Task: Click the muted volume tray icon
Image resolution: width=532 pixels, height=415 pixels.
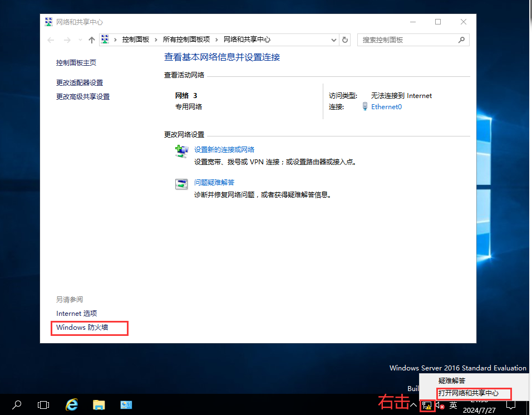Action: pyautogui.click(x=440, y=405)
